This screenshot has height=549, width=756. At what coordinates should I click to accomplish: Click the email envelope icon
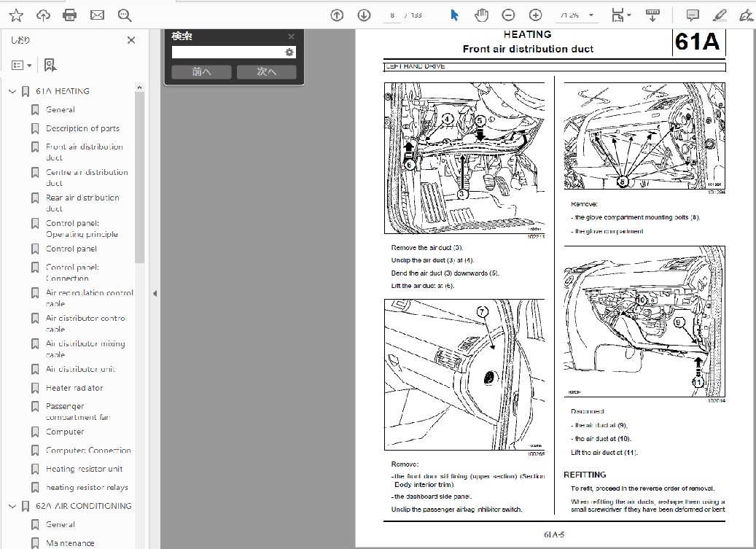(97, 15)
